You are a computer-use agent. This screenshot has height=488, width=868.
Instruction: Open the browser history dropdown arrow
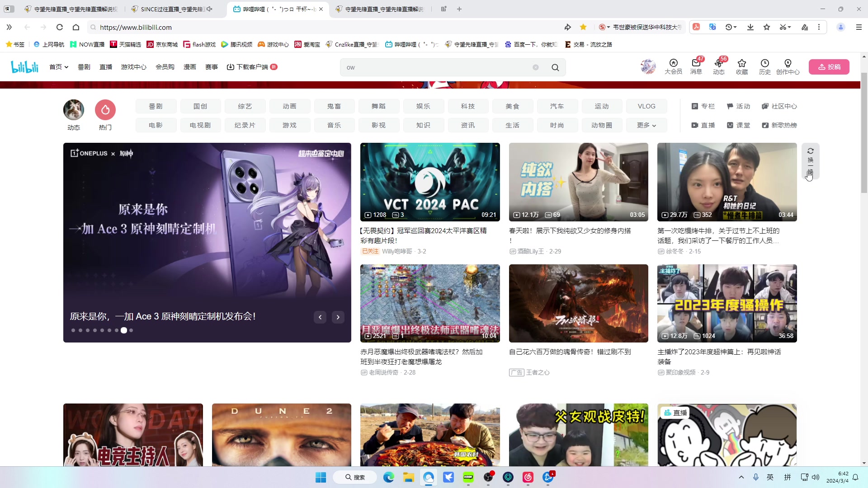(735, 27)
